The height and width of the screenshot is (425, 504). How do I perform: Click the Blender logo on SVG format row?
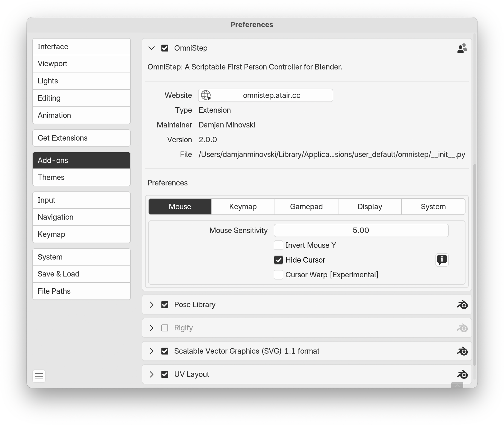point(462,351)
